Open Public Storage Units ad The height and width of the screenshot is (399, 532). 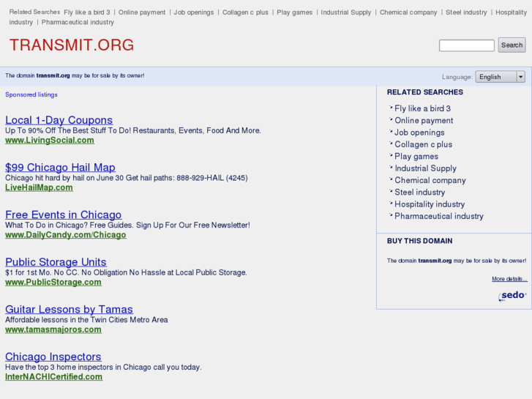[x=56, y=262]
